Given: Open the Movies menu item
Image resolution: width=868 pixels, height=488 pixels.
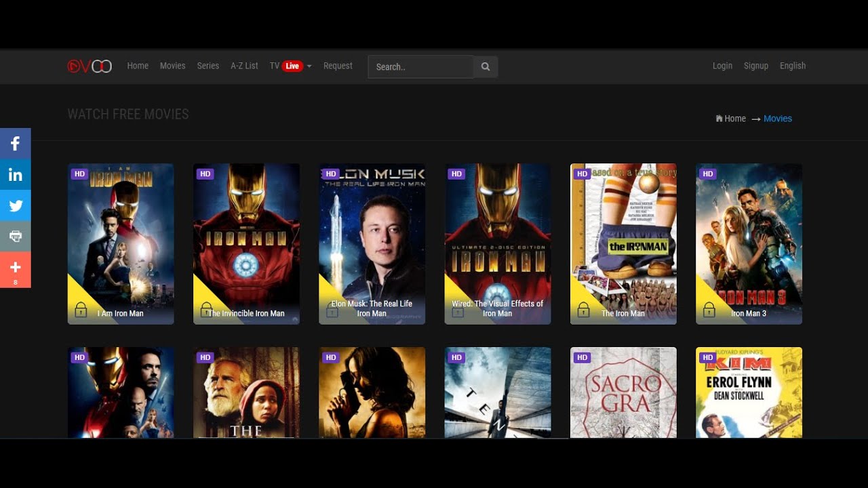Looking at the screenshot, I should (x=172, y=66).
